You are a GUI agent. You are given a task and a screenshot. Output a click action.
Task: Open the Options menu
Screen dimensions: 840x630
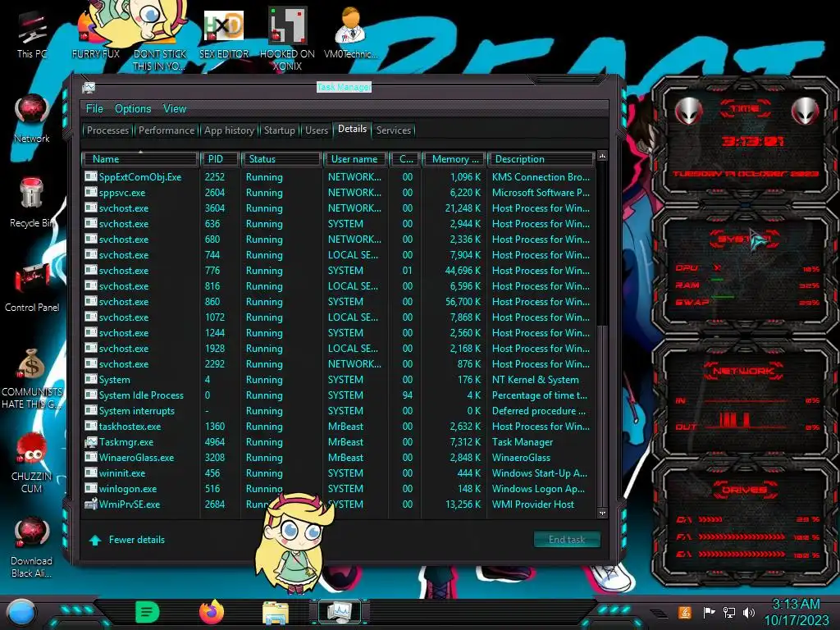(133, 109)
